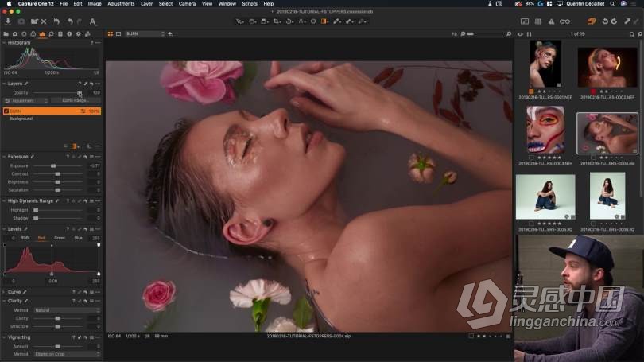
Task: Open the Clarity Method Natural dropdown
Action: pyautogui.click(x=67, y=310)
